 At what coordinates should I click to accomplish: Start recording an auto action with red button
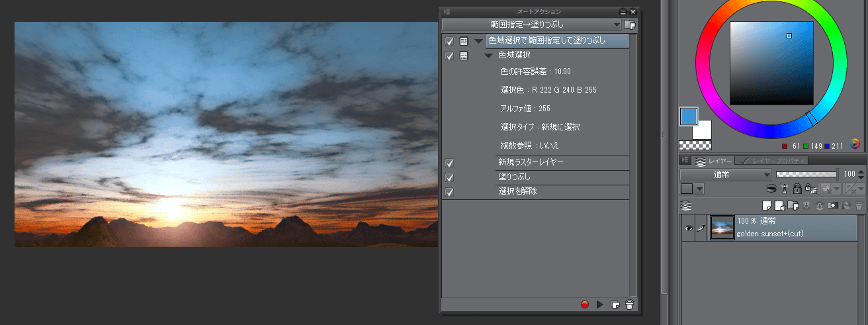coord(584,304)
